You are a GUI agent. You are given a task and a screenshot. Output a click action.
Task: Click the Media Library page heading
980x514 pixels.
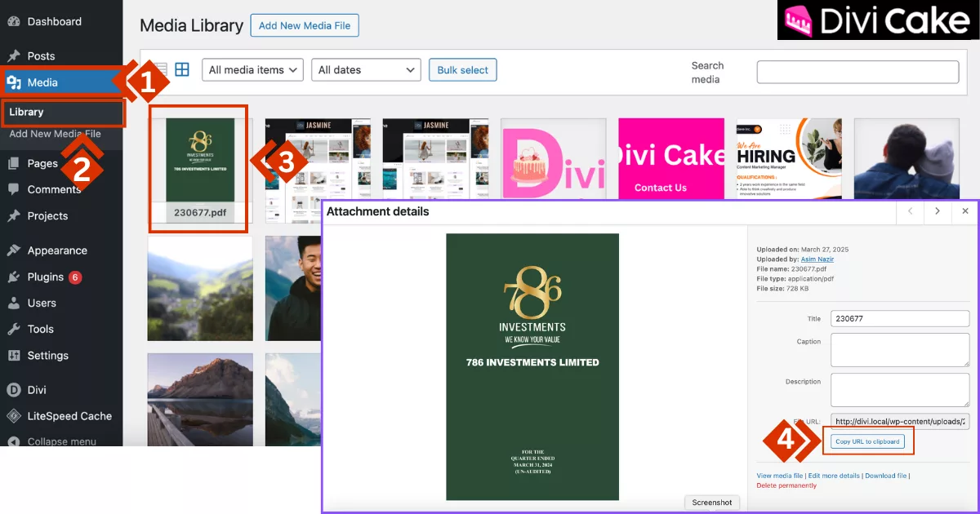coord(192,25)
